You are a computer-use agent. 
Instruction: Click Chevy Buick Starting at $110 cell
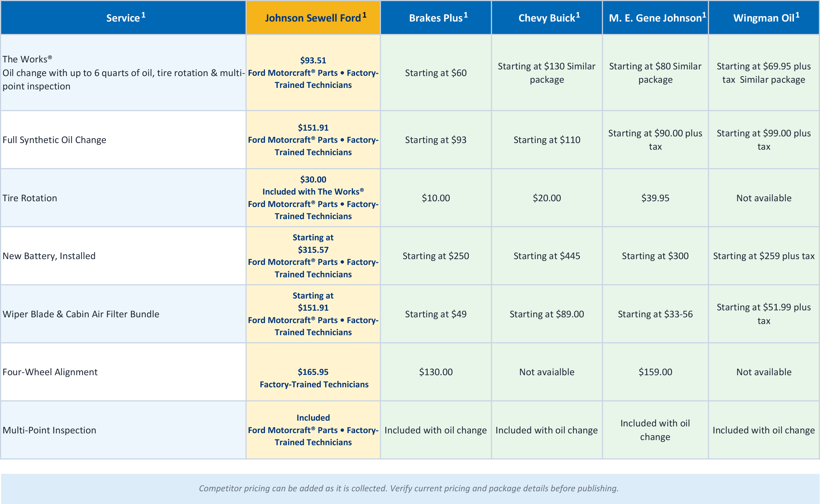[x=547, y=140]
